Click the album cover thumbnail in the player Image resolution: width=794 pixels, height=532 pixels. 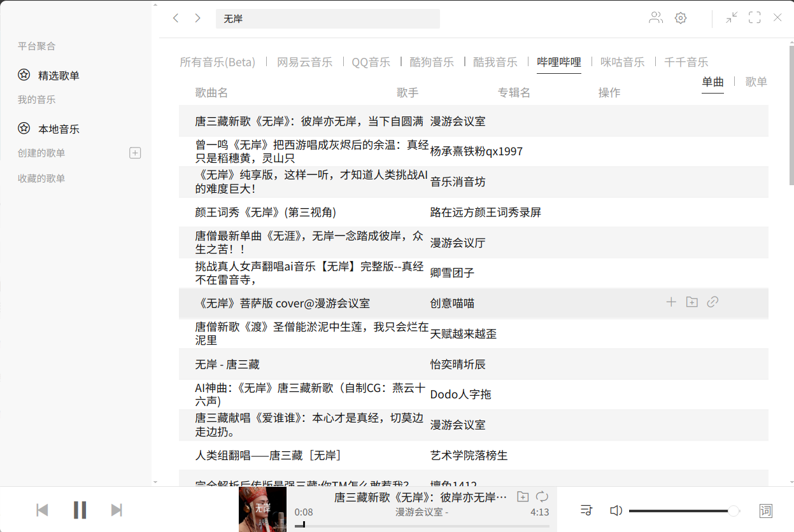262,509
